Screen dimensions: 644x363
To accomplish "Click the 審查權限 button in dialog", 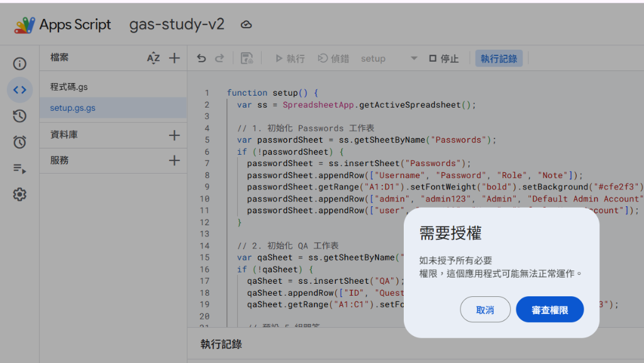I will point(550,310).
